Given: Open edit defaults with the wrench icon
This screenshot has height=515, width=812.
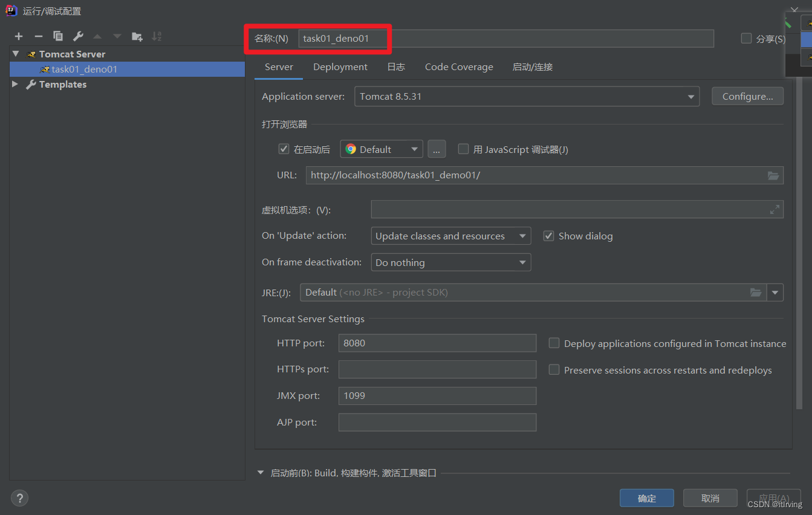Looking at the screenshot, I should (x=78, y=36).
